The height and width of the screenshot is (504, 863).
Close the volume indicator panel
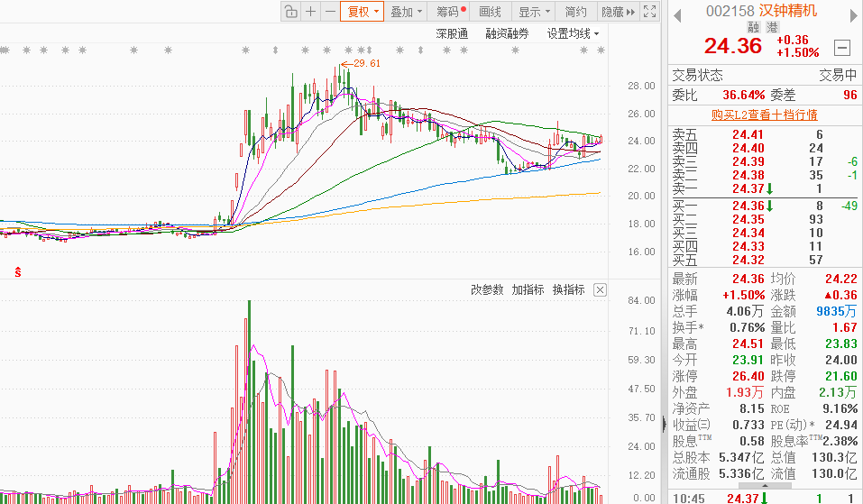click(x=600, y=290)
